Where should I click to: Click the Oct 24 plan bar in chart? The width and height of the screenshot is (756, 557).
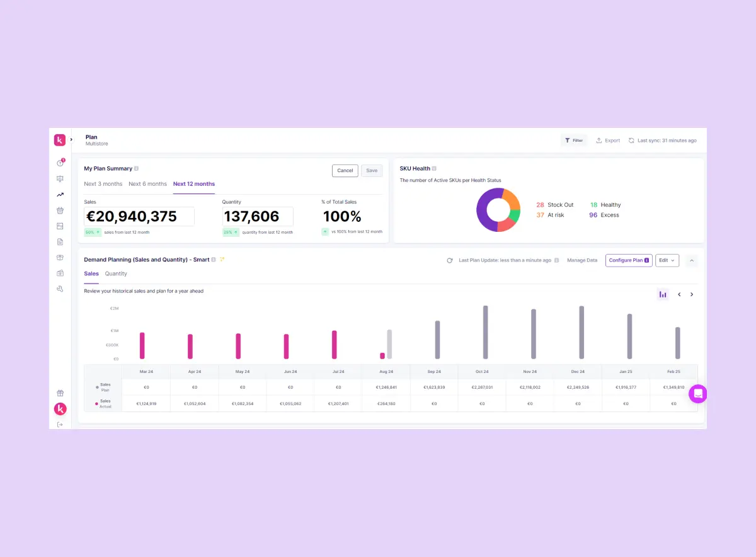click(486, 333)
